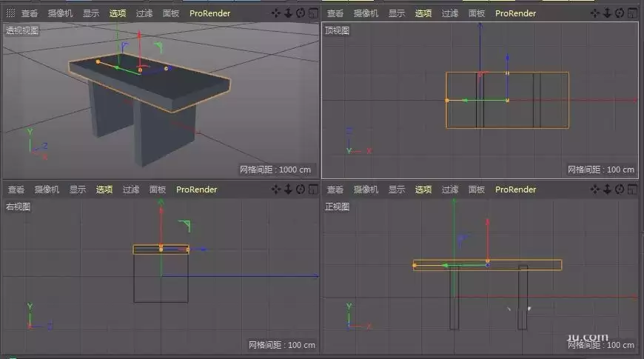Click red axis arrow tip in right view
Viewport: 644px width, 359px height.
[x=161, y=210]
